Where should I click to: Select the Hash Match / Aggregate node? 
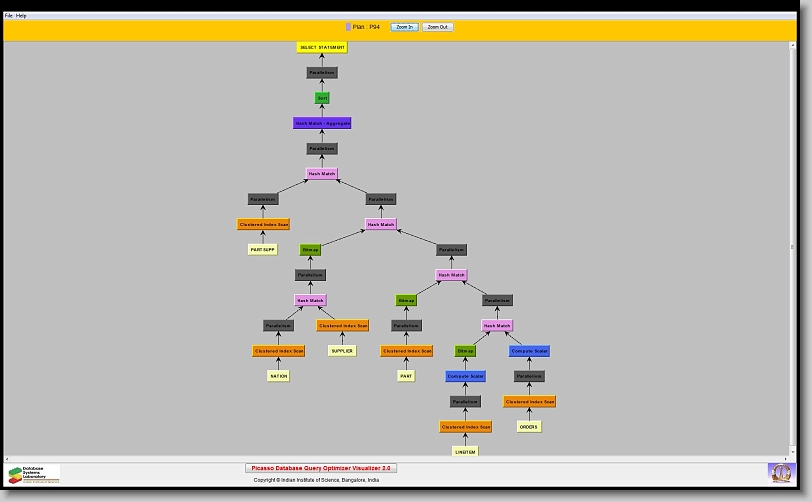[322, 123]
